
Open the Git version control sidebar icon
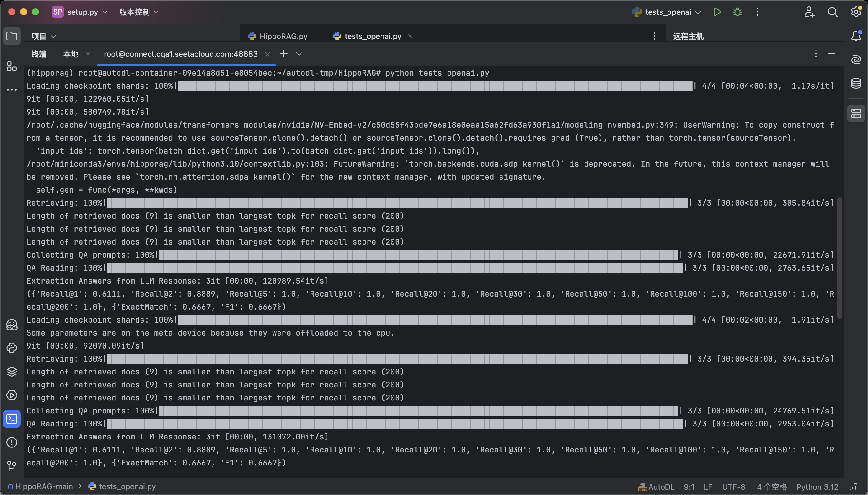tap(12, 465)
